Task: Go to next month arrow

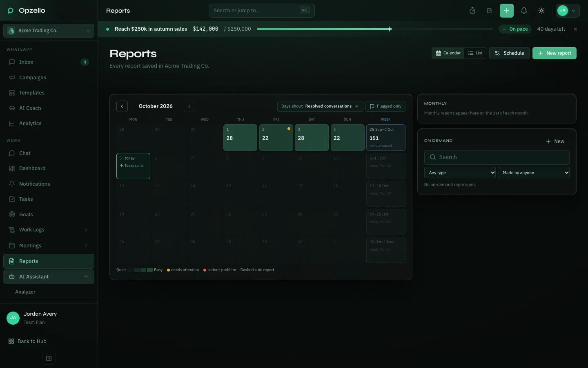Action: 189,106
